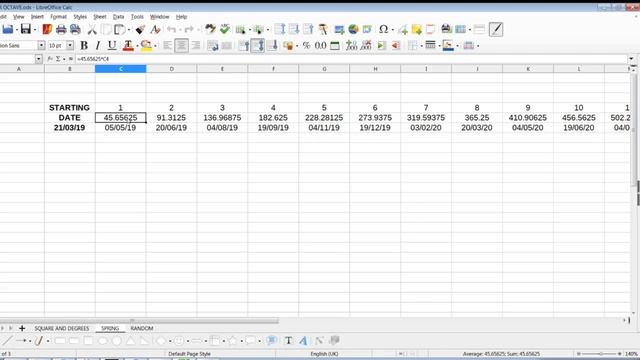
Task: Click the Align Top icon
Action: click(244, 45)
